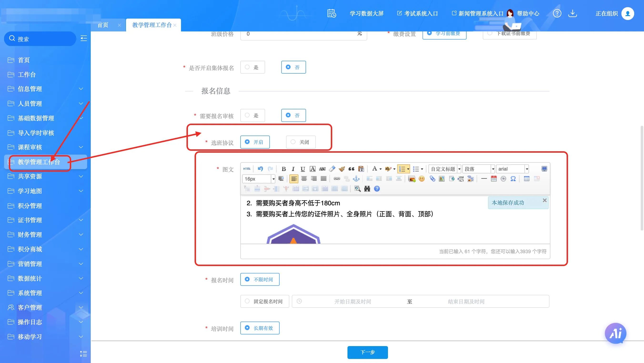
Task: Apply bold formatting in editor
Action: click(x=283, y=169)
